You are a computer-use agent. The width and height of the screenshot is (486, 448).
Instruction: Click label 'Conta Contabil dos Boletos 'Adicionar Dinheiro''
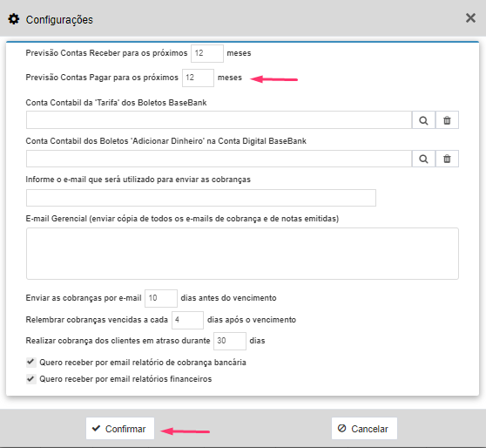pos(165,141)
